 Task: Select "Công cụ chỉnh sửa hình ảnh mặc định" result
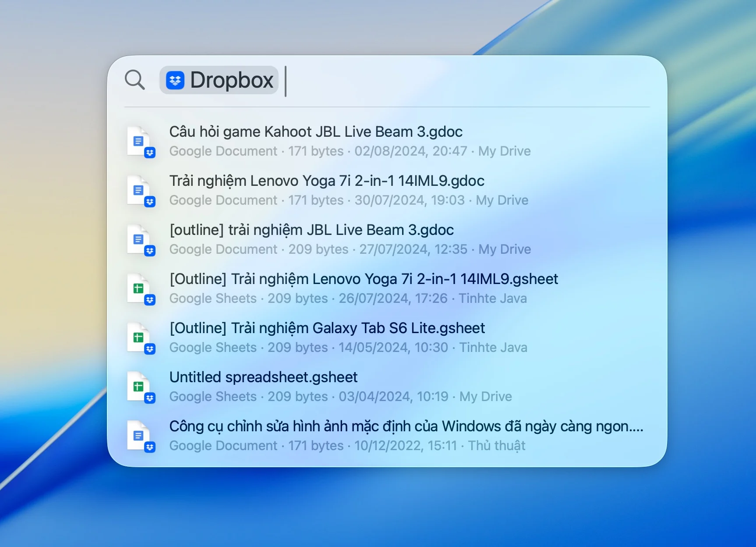406,426
